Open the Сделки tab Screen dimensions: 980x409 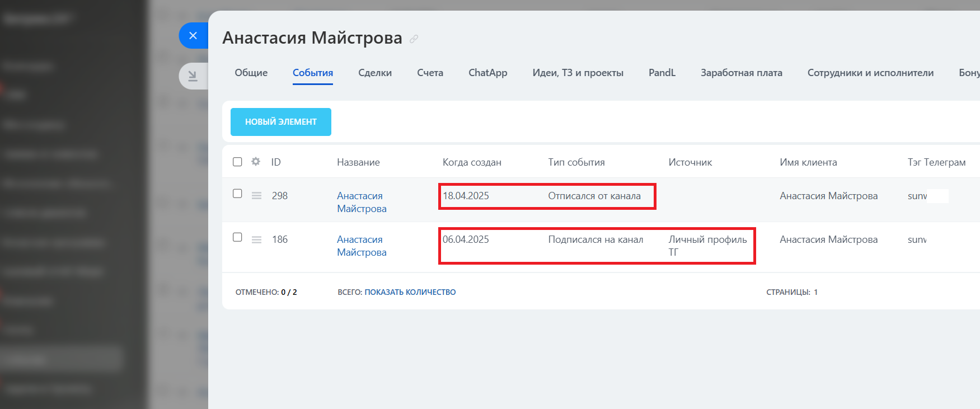374,73
